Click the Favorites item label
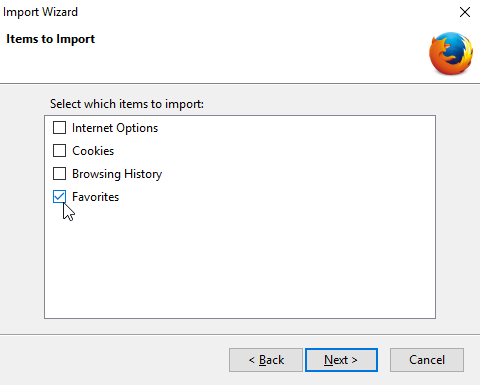 [95, 197]
